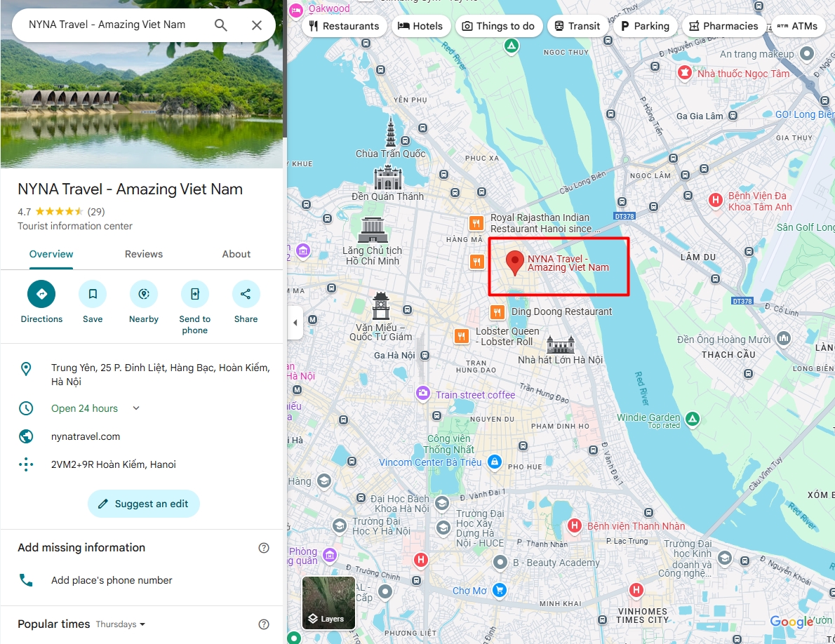This screenshot has width=835, height=644.
Task: Share this place via the Share icon
Action: pyautogui.click(x=246, y=294)
